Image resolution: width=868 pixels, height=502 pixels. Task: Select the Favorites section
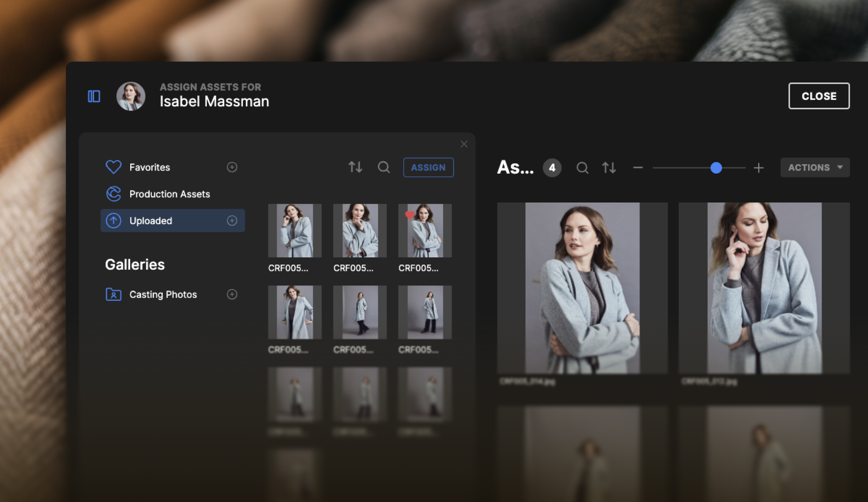tap(149, 167)
